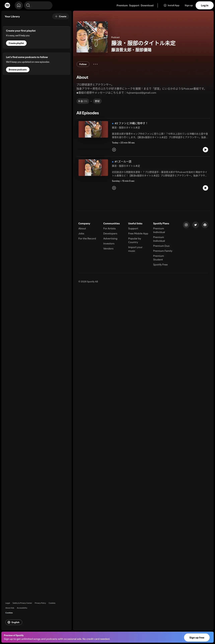Click Sign up in header
The width and height of the screenshot is (215, 644).
[189, 5]
